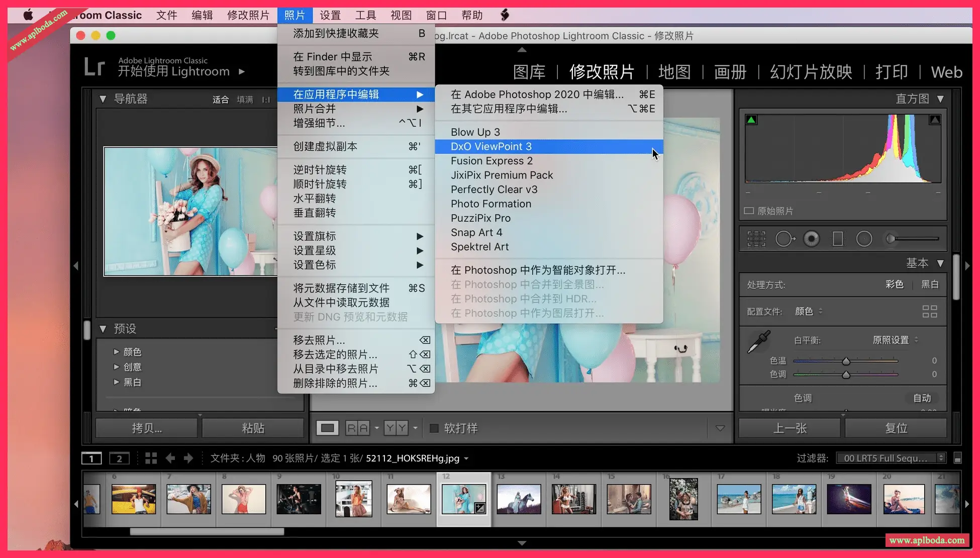Click the 复位 reset button

pyautogui.click(x=896, y=428)
